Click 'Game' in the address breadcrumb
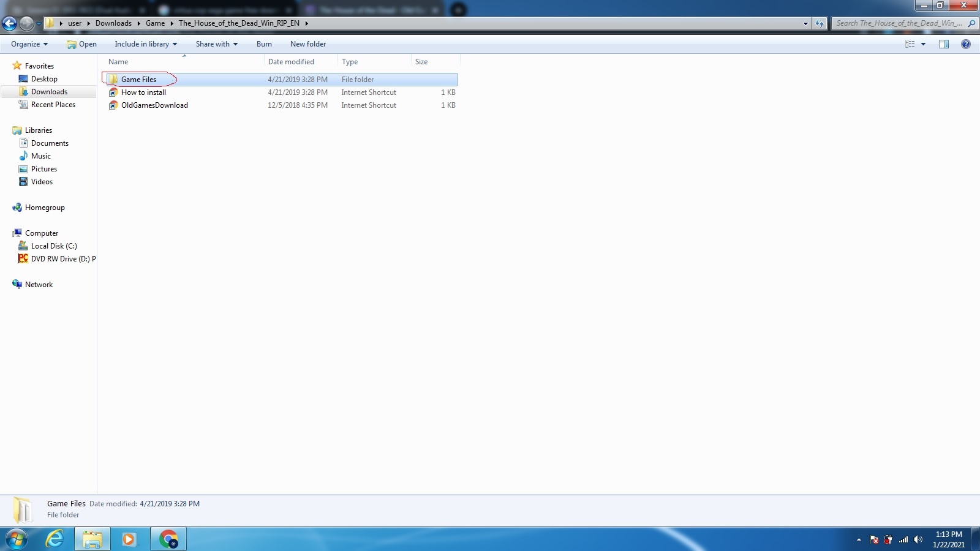The width and height of the screenshot is (980, 551). point(155,23)
